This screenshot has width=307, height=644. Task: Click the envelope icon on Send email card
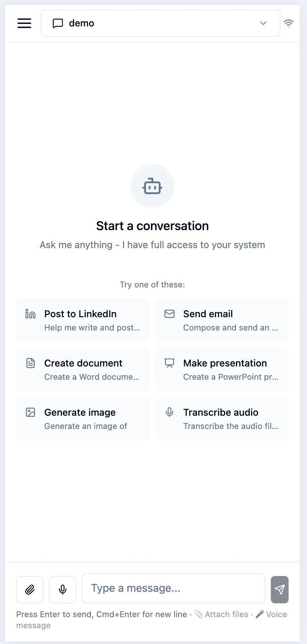[x=169, y=314]
